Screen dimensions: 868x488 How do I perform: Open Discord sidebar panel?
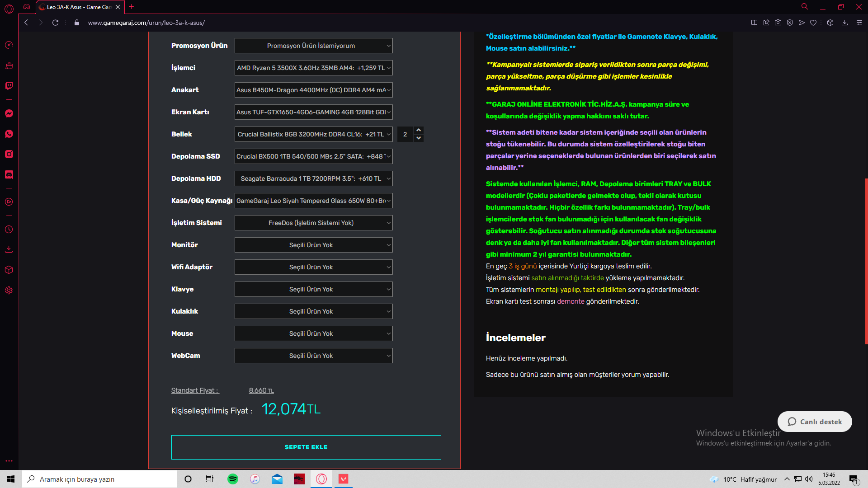9,174
